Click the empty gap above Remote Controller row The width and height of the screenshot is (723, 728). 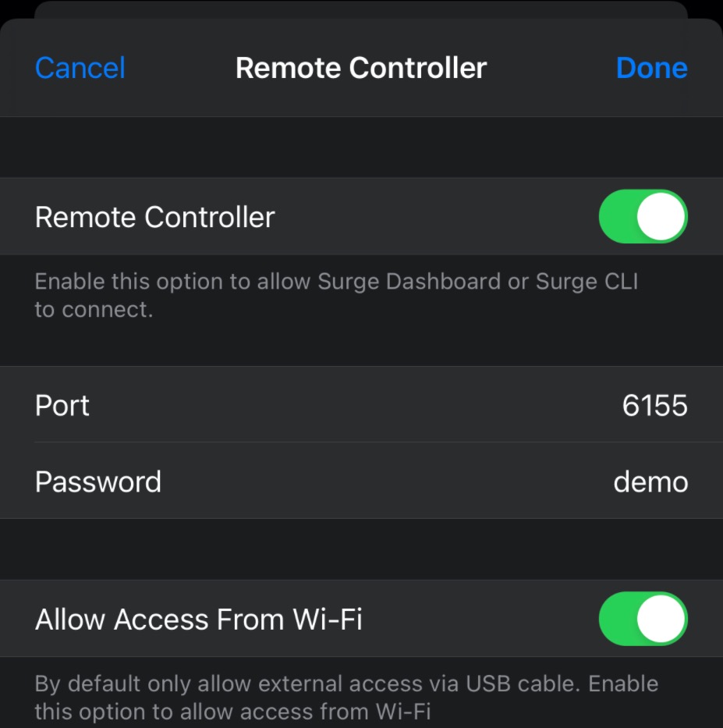click(362, 147)
